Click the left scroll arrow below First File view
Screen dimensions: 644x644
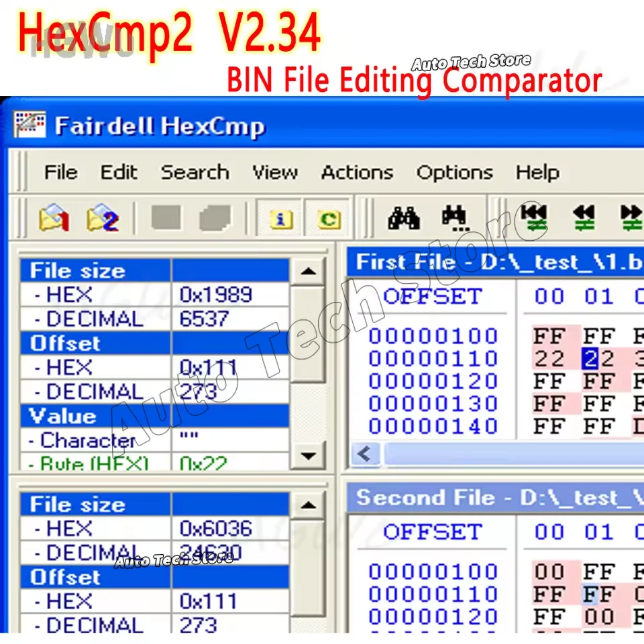(x=364, y=454)
